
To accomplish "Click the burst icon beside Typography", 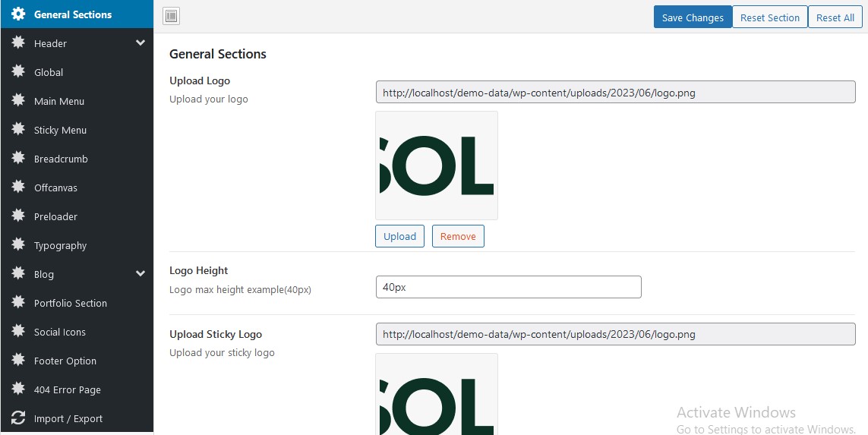I will (x=18, y=245).
